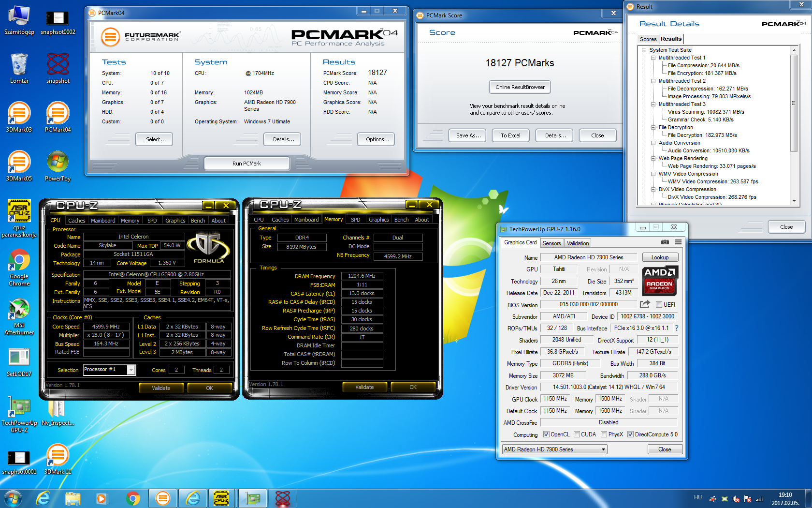Click the Options... button under Results
The height and width of the screenshot is (508, 812).
[x=376, y=139]
